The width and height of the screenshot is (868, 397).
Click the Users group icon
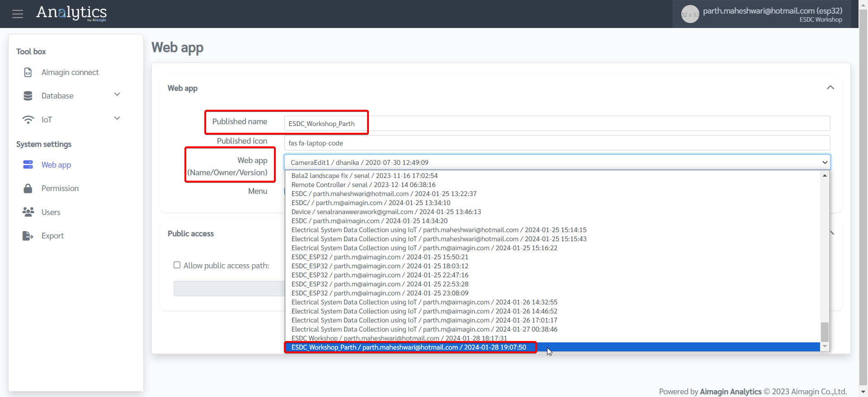[28, 212]
